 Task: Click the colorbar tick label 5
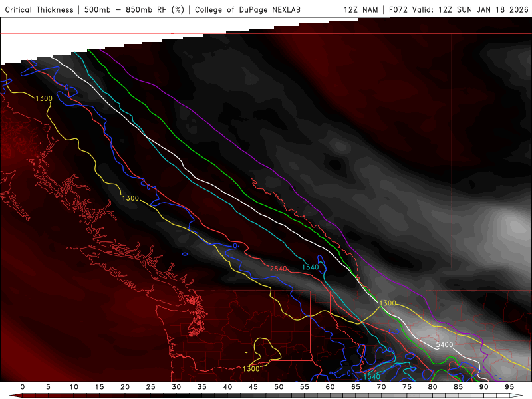tap(48, 387)
